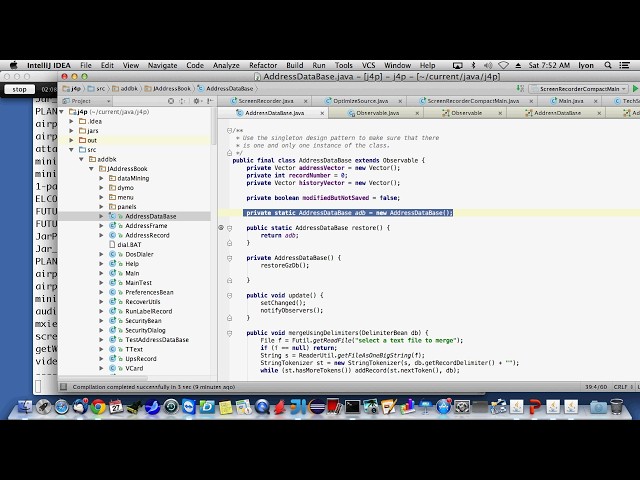
Task: Open the Apple menu
Action: click(14, 65)
